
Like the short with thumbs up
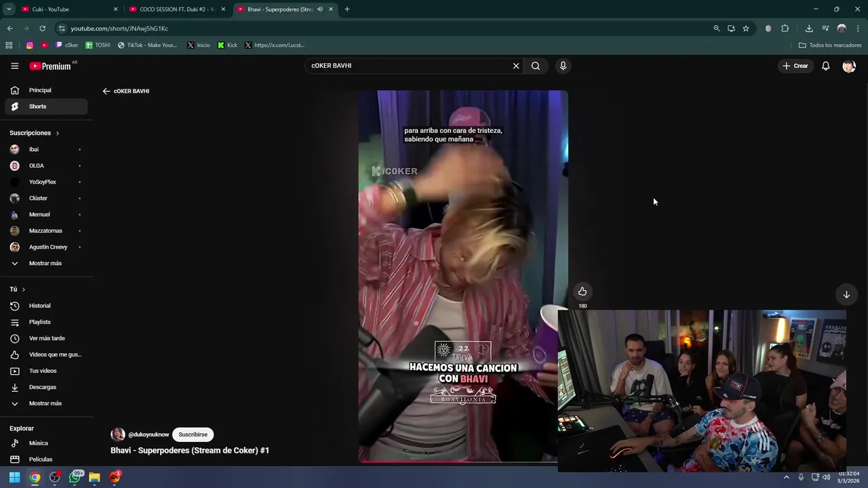[x=583, y=291]
